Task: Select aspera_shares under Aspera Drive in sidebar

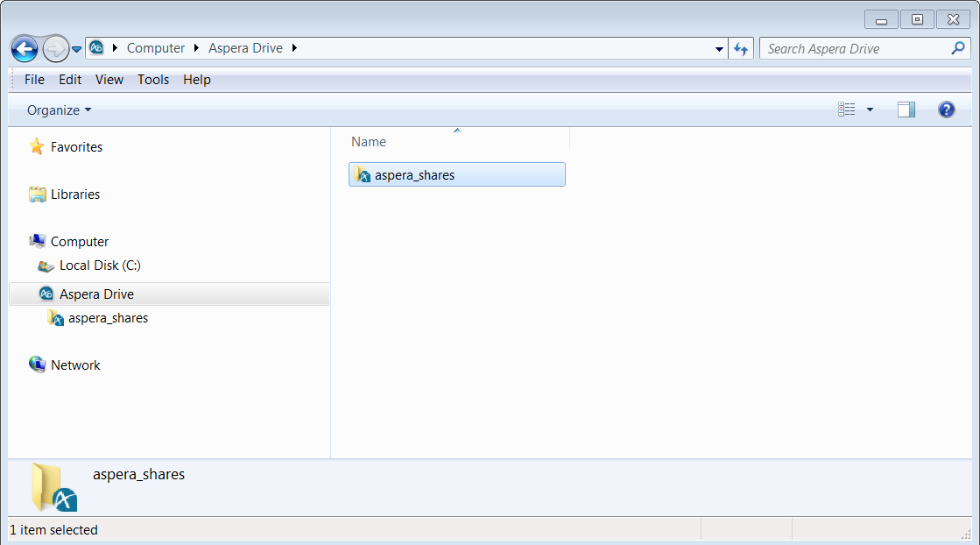Action: pos(108,318)
